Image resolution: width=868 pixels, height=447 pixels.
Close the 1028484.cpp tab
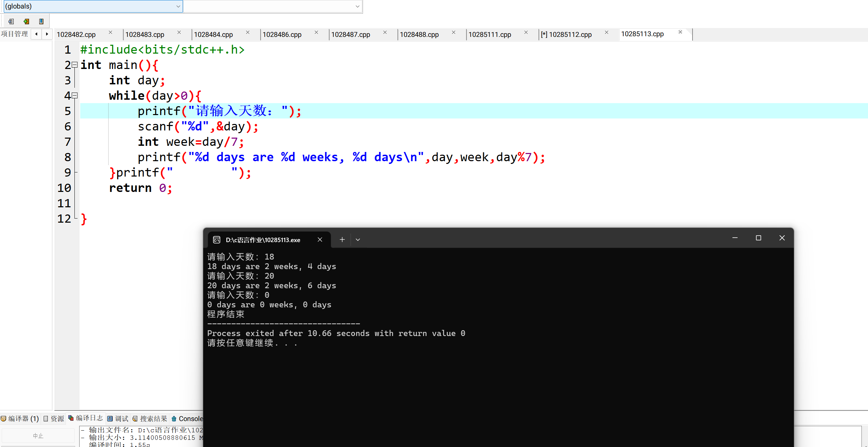tap(248, 32)
